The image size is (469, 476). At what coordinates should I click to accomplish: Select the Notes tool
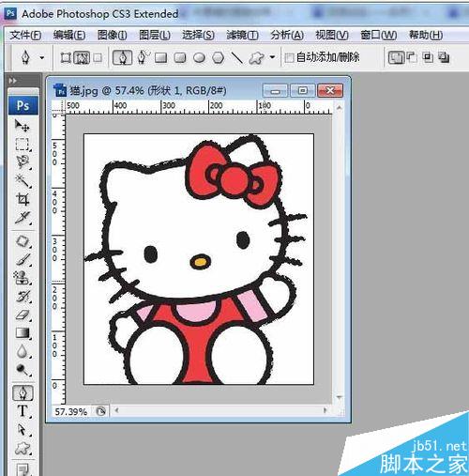tap(23, 469)
